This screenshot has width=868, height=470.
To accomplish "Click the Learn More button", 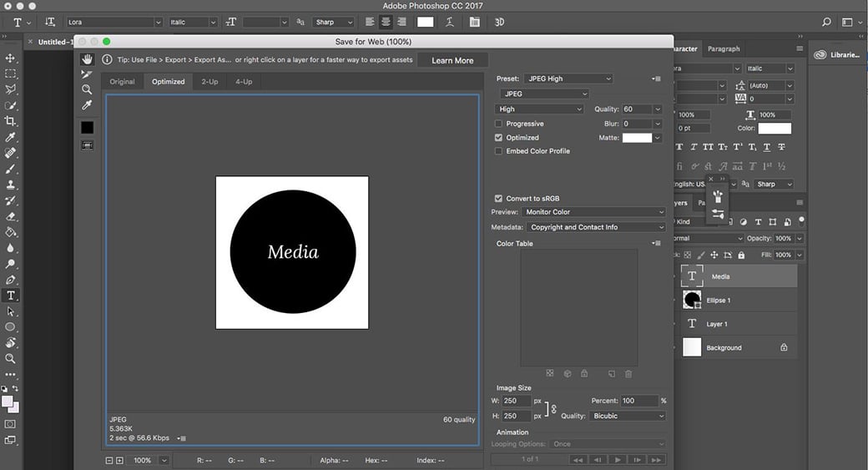I will point(452,60).
